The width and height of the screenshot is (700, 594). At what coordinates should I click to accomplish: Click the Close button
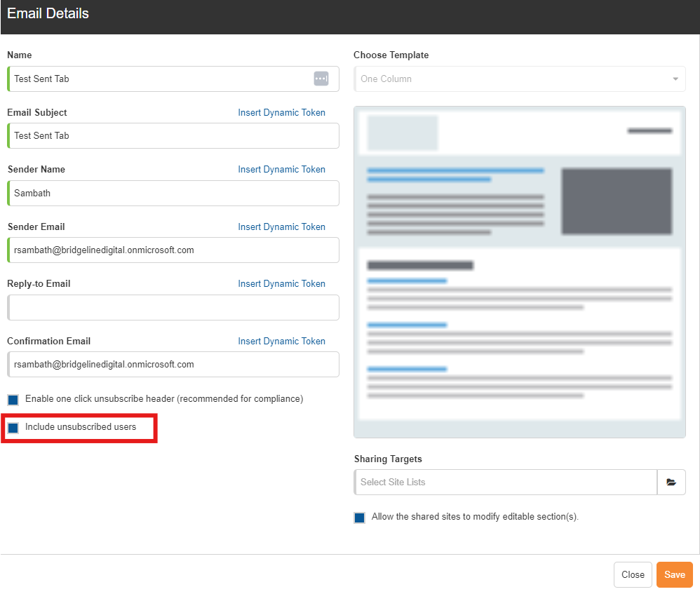pyautogui.click(x=633, y=575)
